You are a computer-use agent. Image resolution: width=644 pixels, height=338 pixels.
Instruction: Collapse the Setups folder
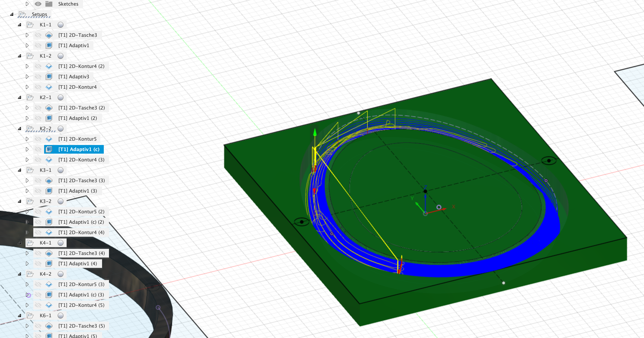click(x=12, y=14)
